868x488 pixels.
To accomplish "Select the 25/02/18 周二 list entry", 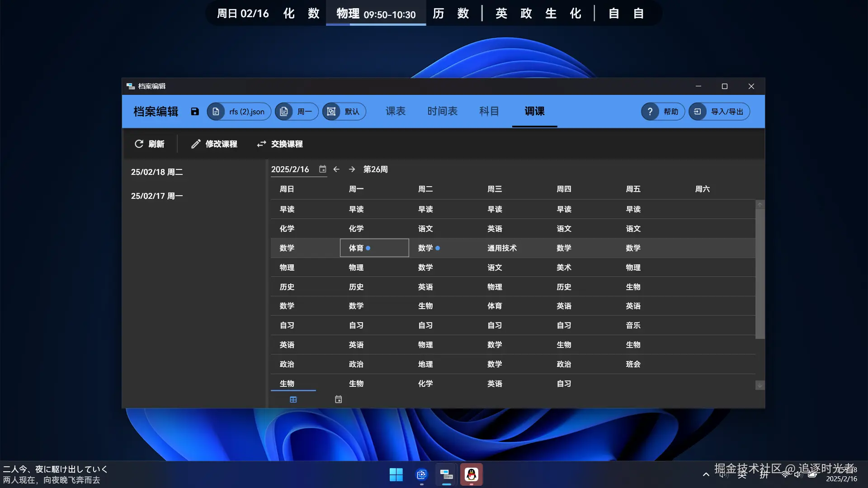I will (157, 172).
